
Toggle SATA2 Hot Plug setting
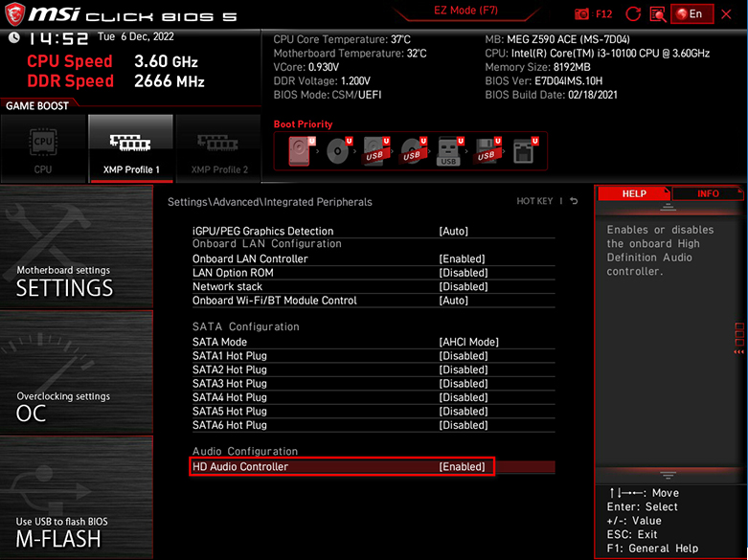pos(374,370)
